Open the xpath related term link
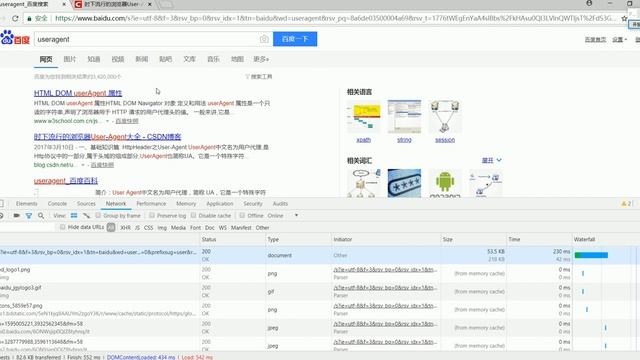This screenshot has width=640, height=360. (x=363, y=140)
